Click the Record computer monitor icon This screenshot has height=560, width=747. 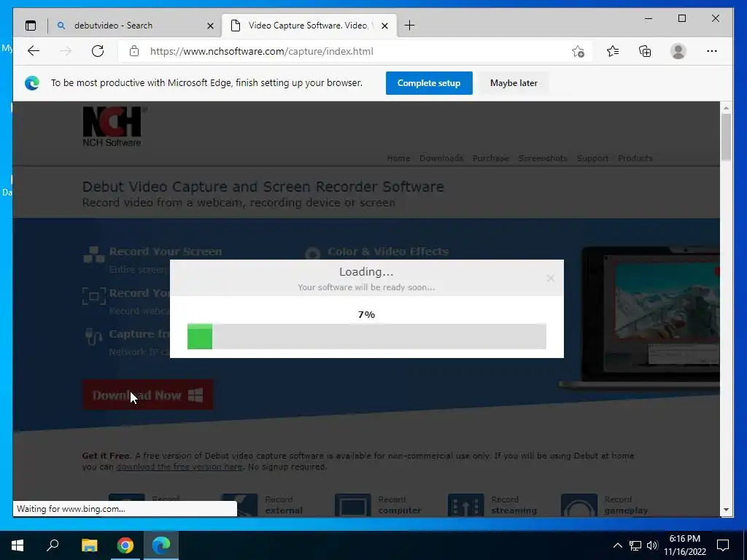pos(352,505)
